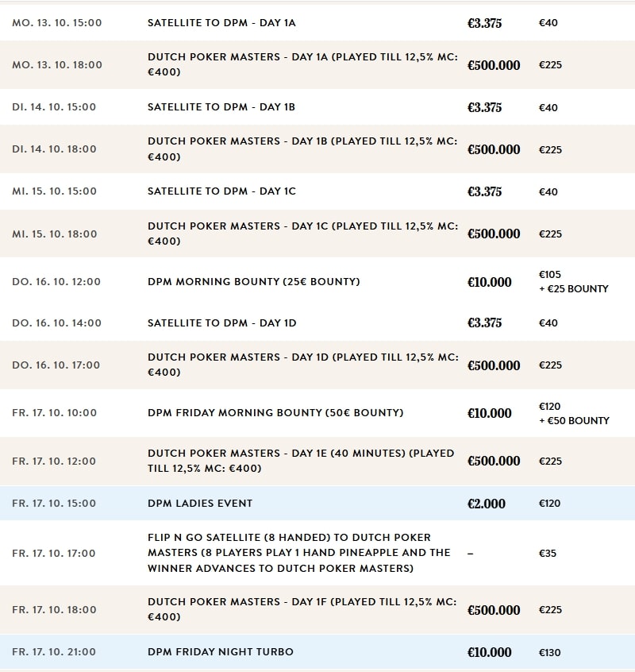Click the €35 Flip N Go buy-in
The image size is (635, 672).
tap(548, 553)
